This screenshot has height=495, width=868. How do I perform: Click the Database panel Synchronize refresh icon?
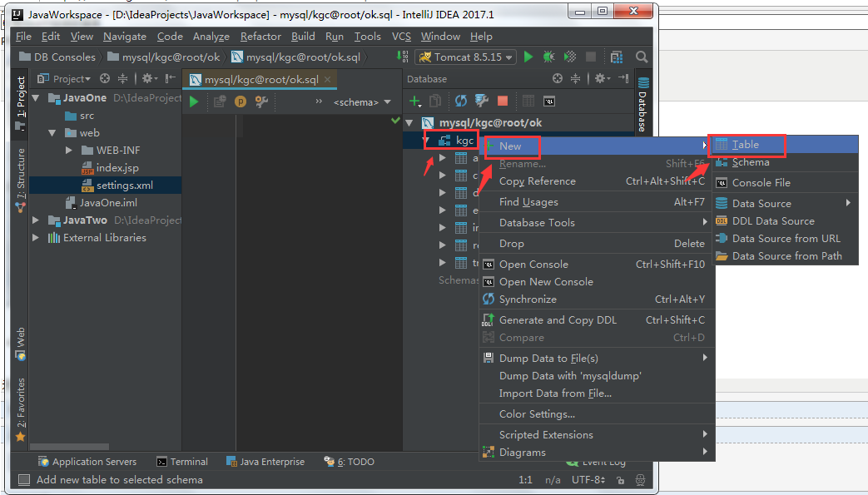tap(460, 101)
